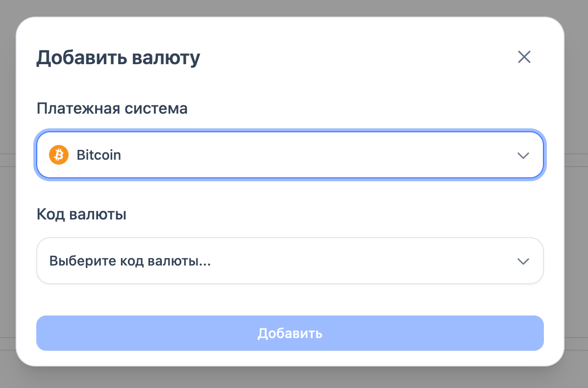Expand the chevron in the currency code field
This screenshot has height=388, width=588.
(523, 261)
